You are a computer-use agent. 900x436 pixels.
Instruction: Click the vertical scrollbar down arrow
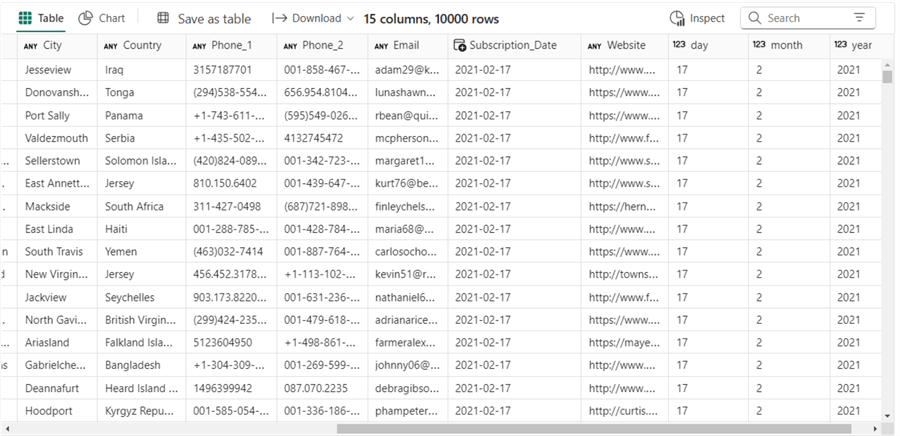point(887,415)
